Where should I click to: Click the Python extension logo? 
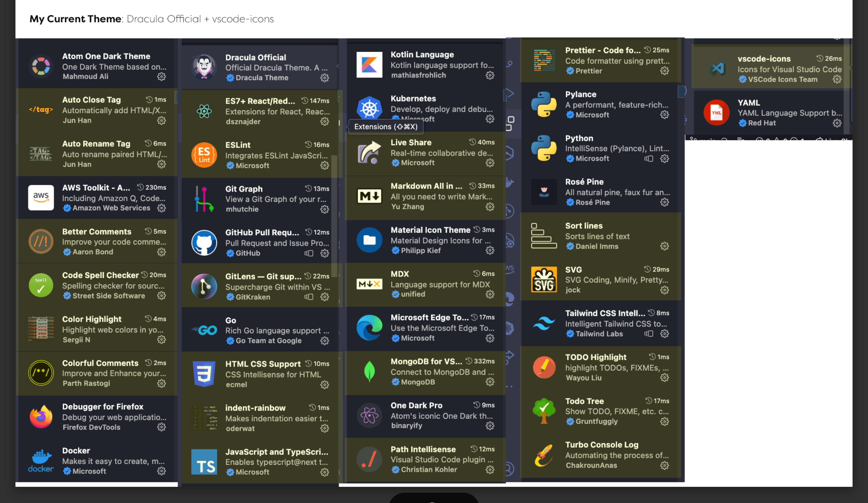click(544, 148)
